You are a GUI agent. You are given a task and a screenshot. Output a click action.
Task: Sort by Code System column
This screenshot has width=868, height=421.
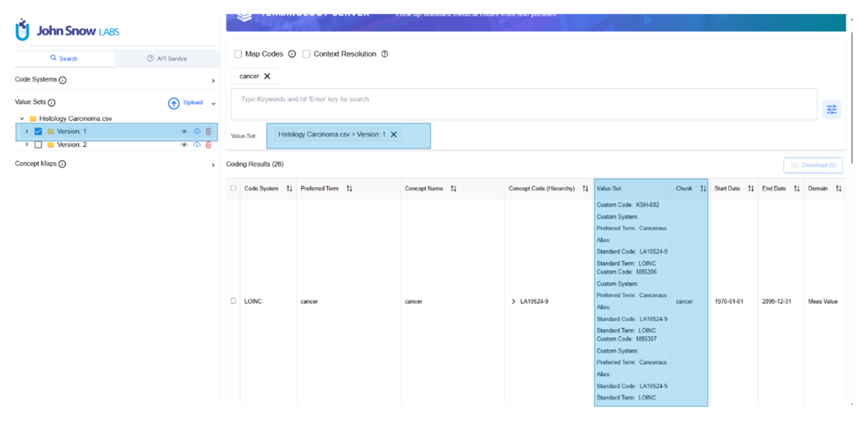point(290,189)
